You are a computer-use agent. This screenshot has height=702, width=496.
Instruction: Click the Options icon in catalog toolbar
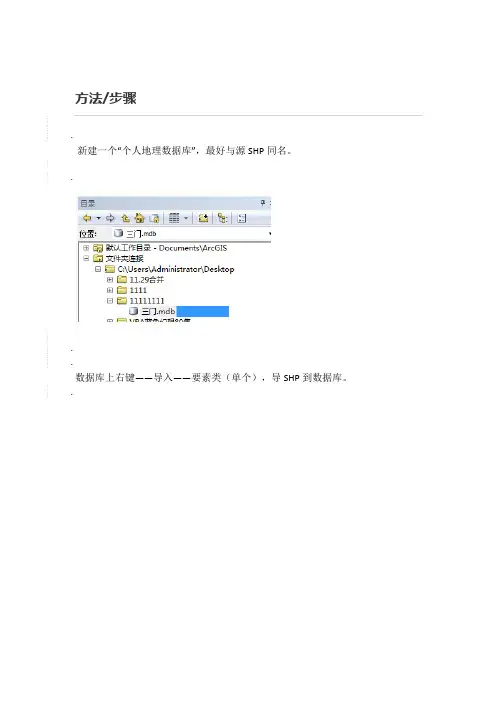[242, 218]
